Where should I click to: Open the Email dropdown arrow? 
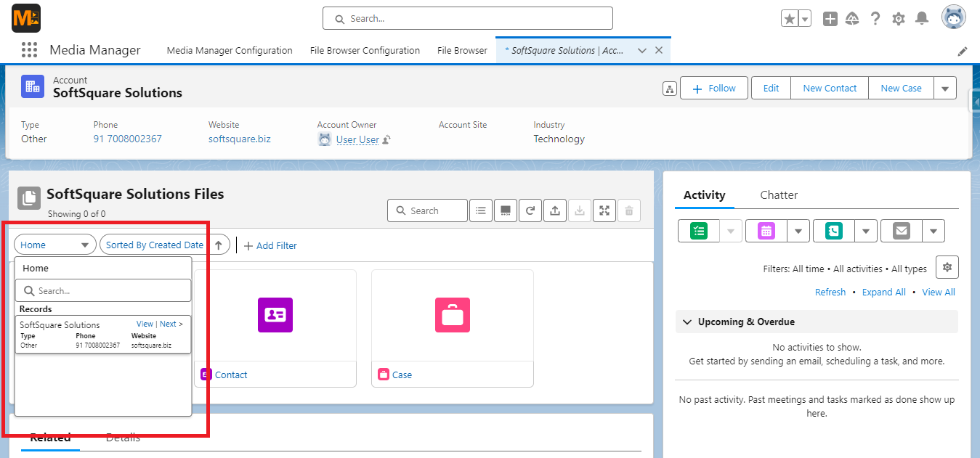click(934, 231)
